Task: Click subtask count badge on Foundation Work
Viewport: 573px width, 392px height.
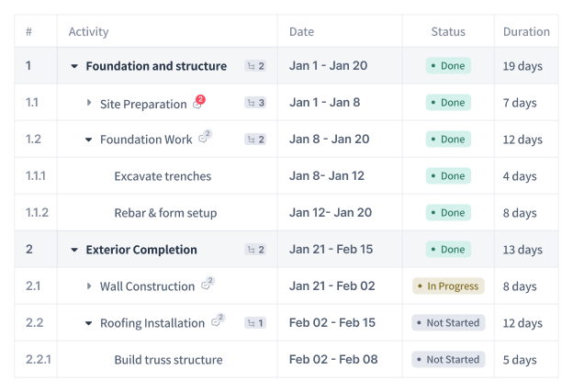Action: [x=255, y=140]
